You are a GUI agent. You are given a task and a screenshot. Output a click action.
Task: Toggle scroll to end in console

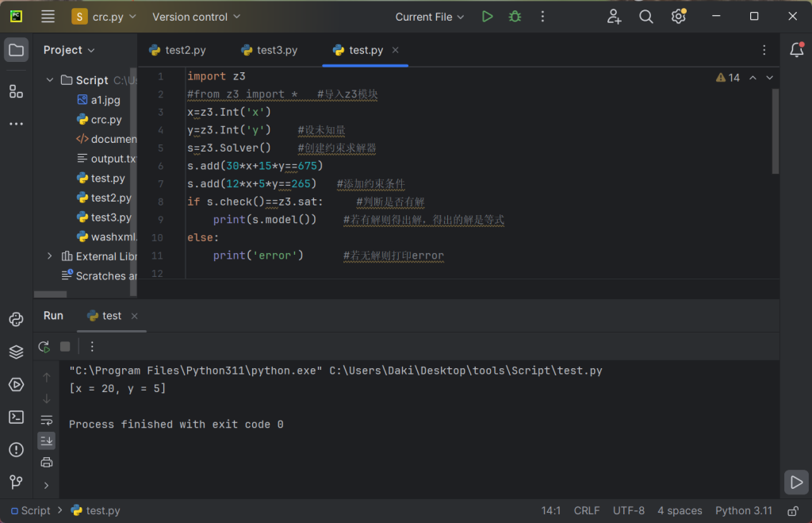pos(47,440)
